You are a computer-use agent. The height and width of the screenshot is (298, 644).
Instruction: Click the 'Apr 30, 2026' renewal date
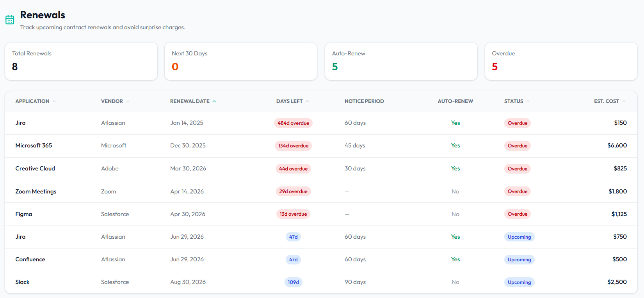click(188, 214)
